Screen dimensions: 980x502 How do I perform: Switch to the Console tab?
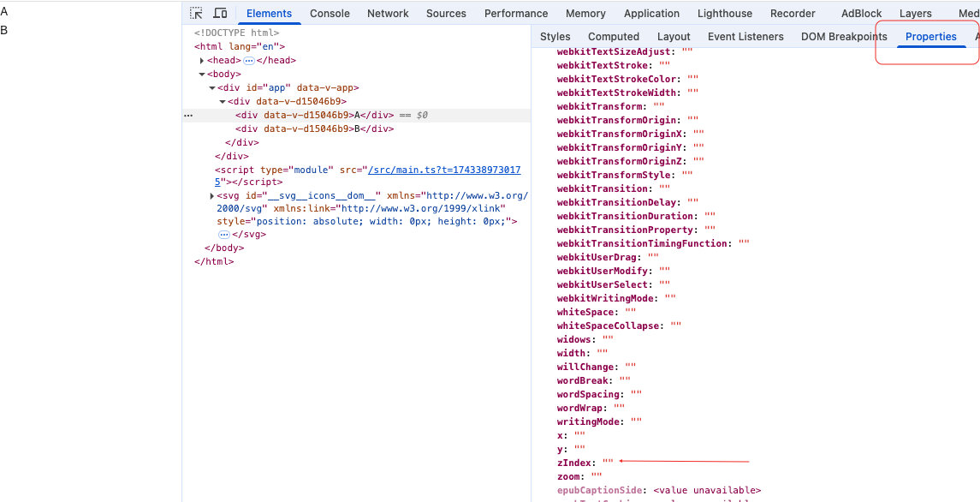click(x=330, y=13)
